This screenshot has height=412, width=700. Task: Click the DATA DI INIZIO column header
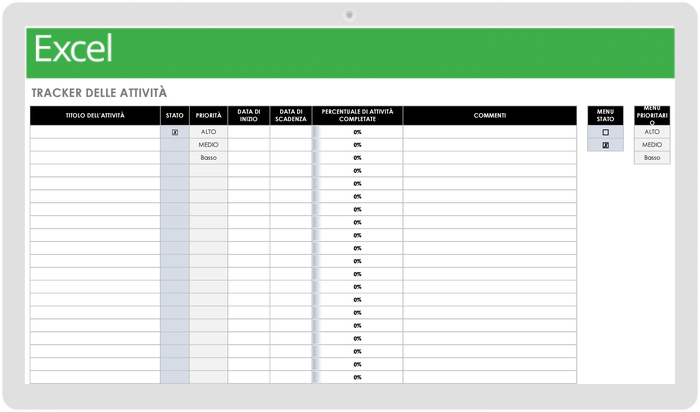pyautogui.click(x=249, y=116)
